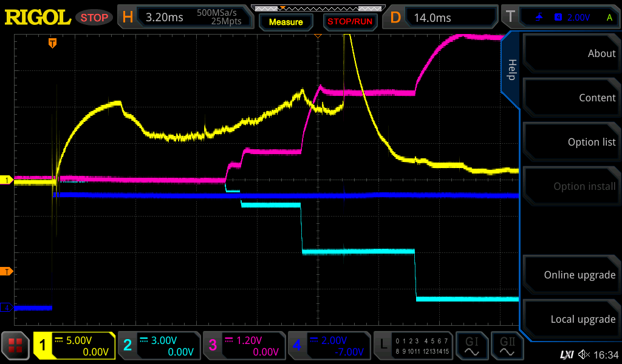The height and width of the screenshot is (364, 622).
Task: Open the function navigation grid icon
Action: click(x=16, y=346)
